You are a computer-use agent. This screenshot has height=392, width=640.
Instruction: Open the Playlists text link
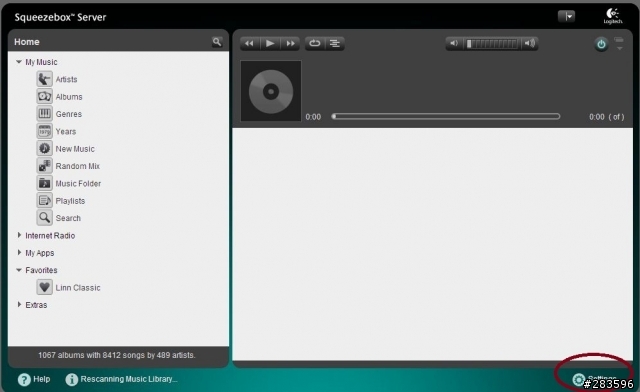point(70,201)
